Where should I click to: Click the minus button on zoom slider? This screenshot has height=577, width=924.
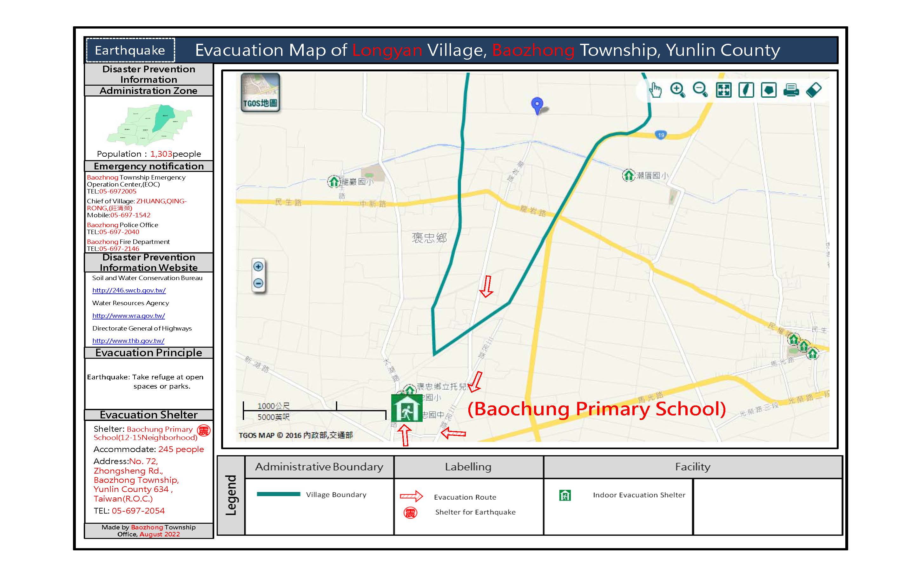point(258,283)
